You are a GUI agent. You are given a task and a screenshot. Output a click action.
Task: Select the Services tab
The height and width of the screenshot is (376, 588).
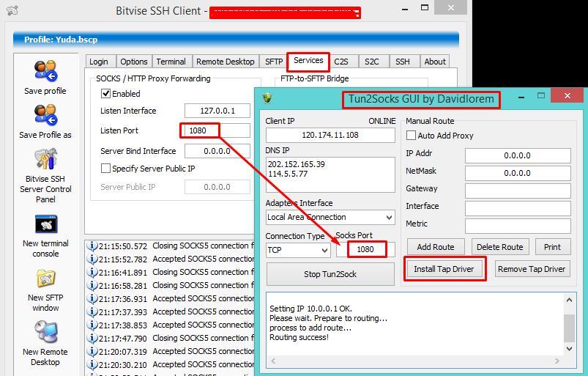pos(308,61)
